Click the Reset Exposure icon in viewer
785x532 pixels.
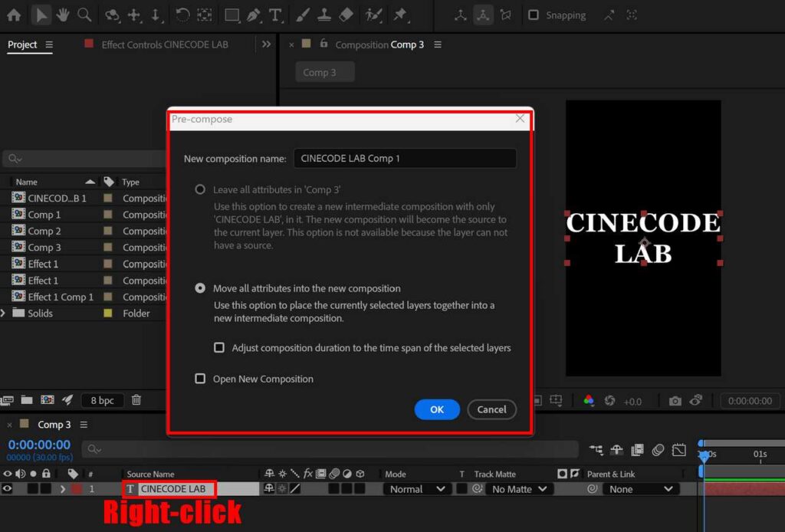click(x=609, y=401)
